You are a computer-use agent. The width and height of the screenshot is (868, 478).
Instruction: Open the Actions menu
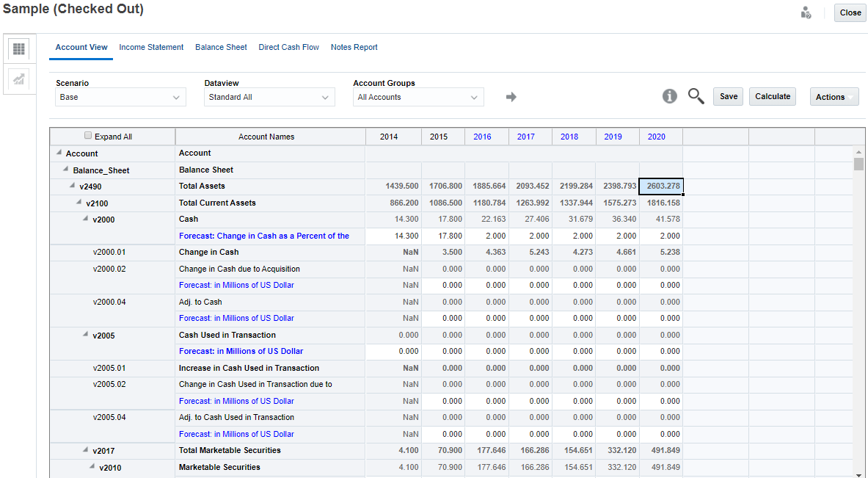pyautogui.click(x=834, y=95)
